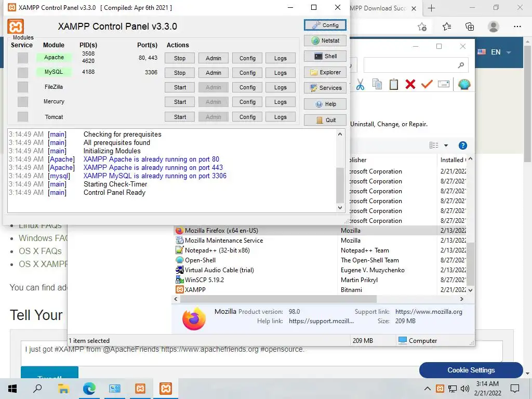Viewport: 532px width, 399px height.
Task: Open the XAMPP Config button at top right
Action: tap(325, 25)
